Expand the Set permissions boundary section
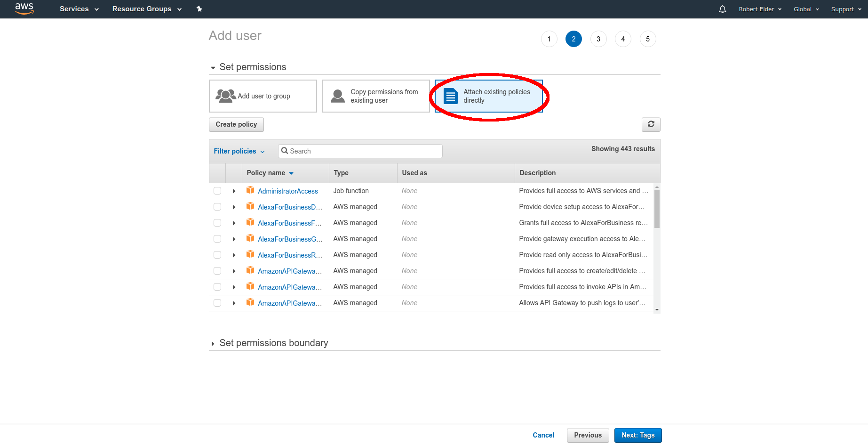The width and height of the screenshot is (868, 446). 213,344
